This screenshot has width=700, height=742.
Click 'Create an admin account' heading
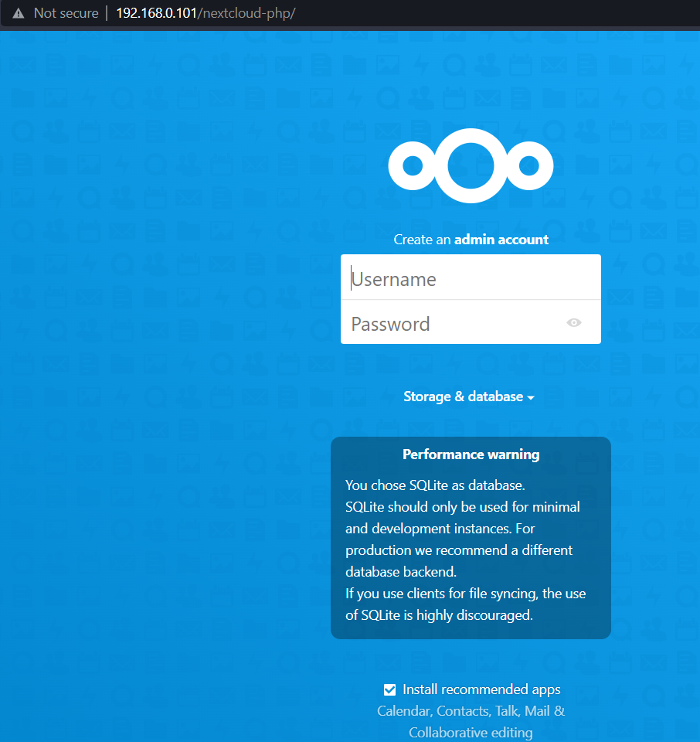pos(471,240)
